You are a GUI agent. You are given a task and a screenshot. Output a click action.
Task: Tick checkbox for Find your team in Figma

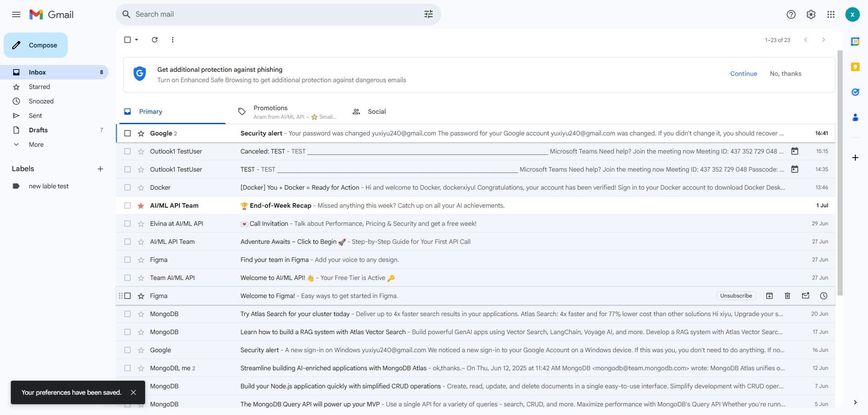coord(127,260)
